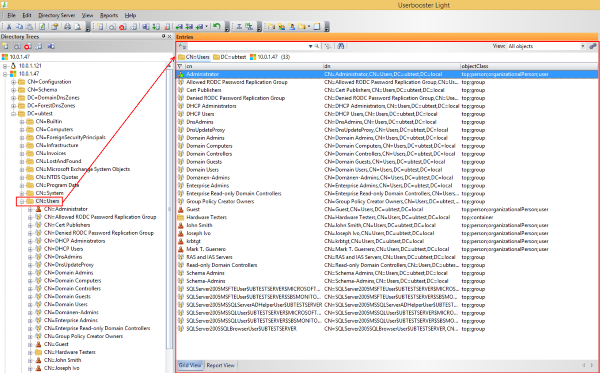This screenshot has height=373, width=600.
Task: Collapse the CN=Users tree node
Action: pos(22,201)
